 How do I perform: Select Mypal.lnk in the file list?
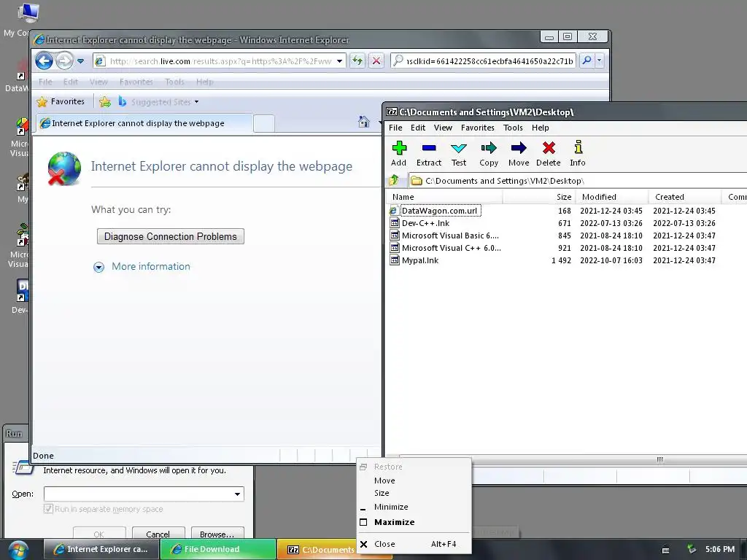click(x=420, y=260)
